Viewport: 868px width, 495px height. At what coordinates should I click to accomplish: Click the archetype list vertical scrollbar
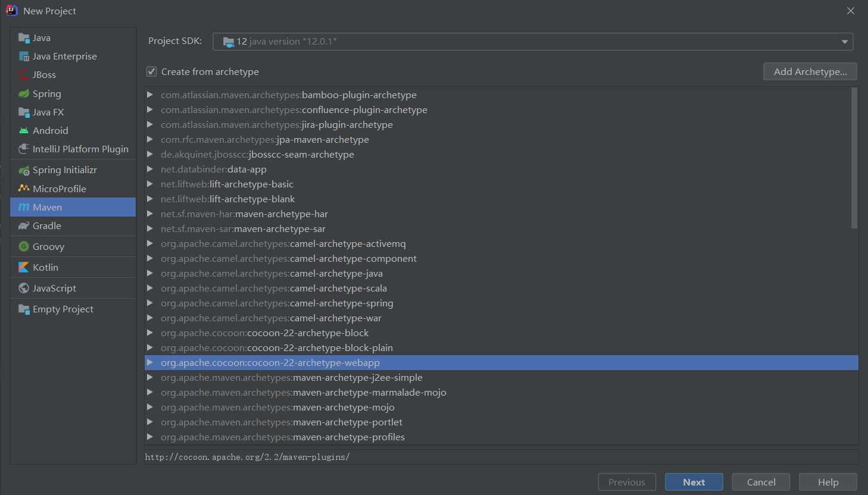tap(854, 158)
